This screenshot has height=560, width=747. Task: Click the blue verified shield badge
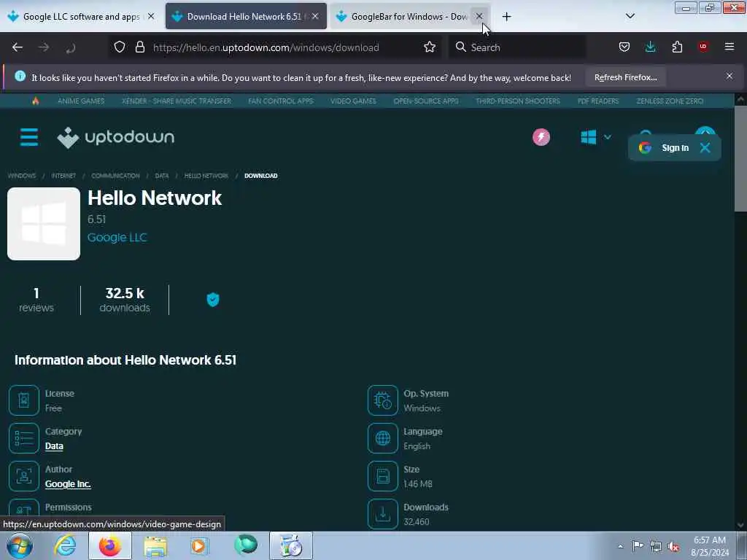coord(213,300)
